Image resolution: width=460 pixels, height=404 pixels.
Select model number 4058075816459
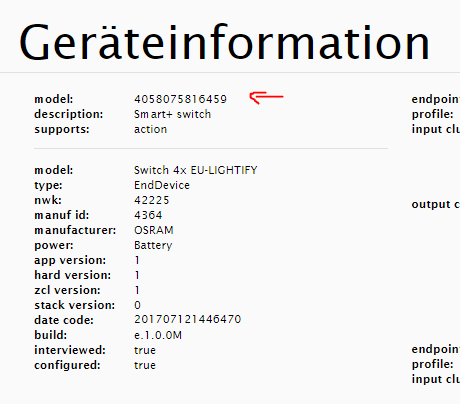pyautogui.click(x=180, y=99)
